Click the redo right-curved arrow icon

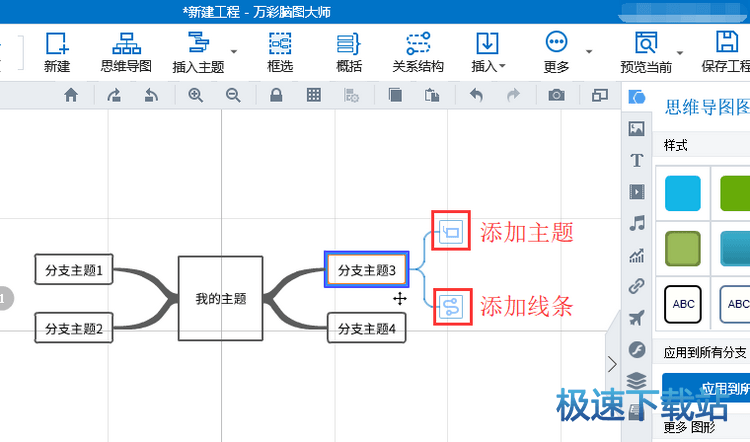click(513, 95)
